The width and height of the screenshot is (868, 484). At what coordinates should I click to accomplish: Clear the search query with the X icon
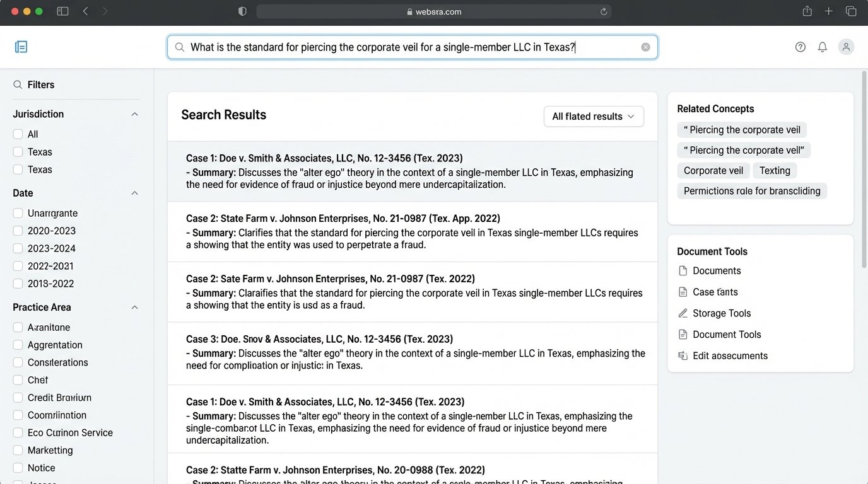pyautogui.click(x=645, y=47)
